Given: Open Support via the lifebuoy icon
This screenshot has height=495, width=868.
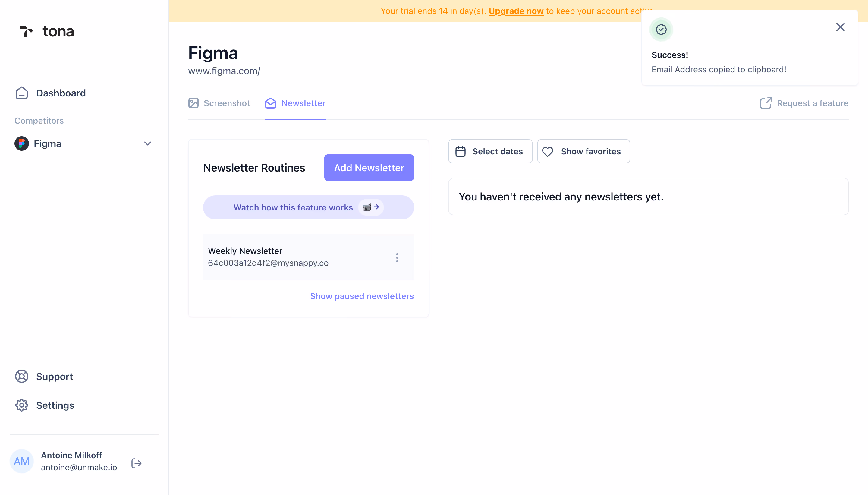Looking at the screenshot, I should 22,376.
